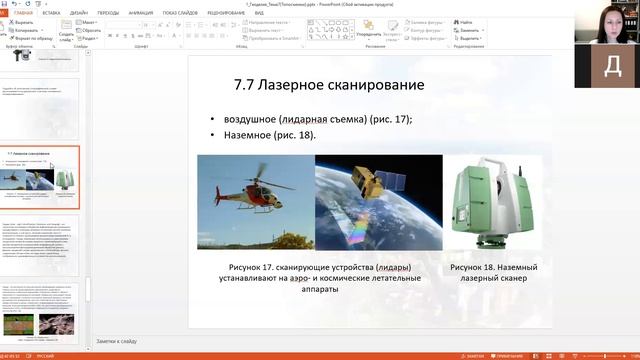
Task: Decrease list indent level
Action: click(215, 25)
